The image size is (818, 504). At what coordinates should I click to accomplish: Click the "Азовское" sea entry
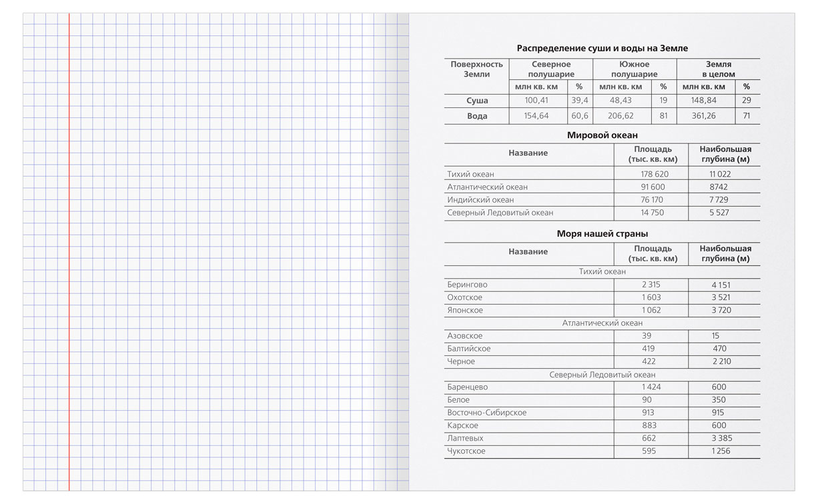[x=464, y=336]
